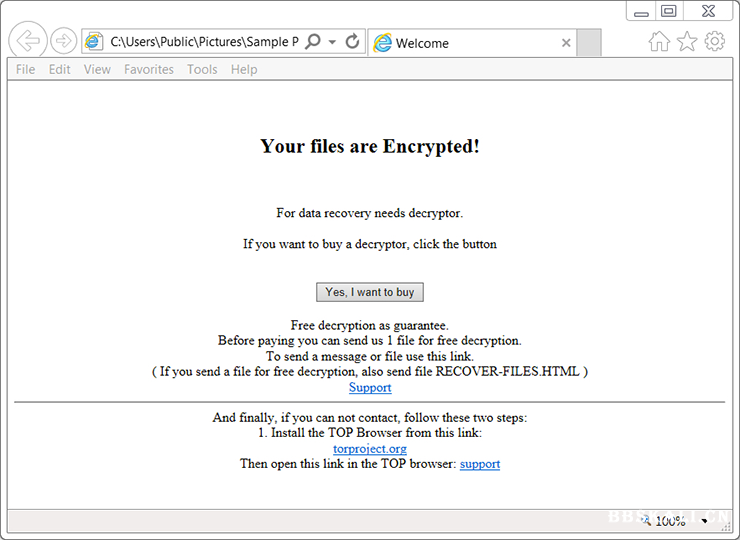Click the 'For data recovery needs decryptor.' text
740x540 pixels.
tap(370, 213)
